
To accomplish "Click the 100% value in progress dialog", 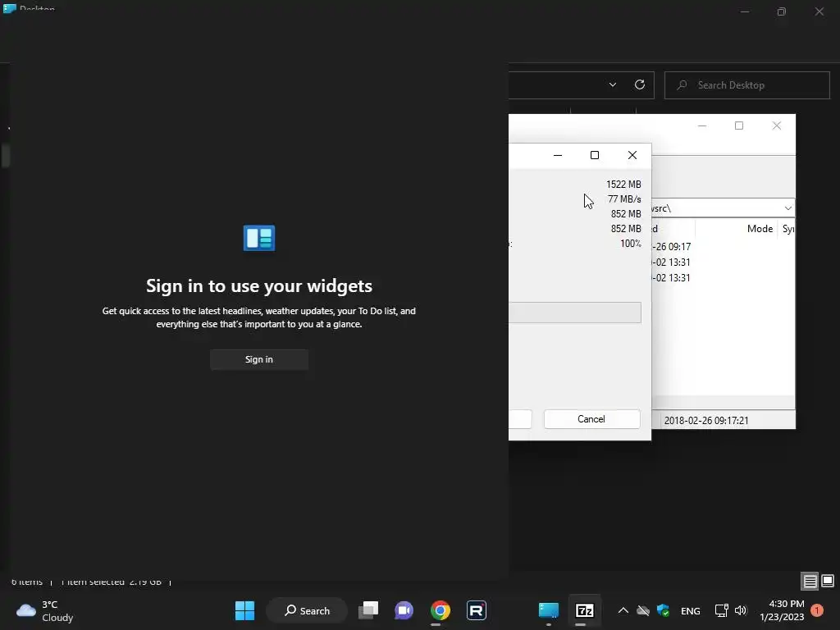I will click(x=631, y=244).
